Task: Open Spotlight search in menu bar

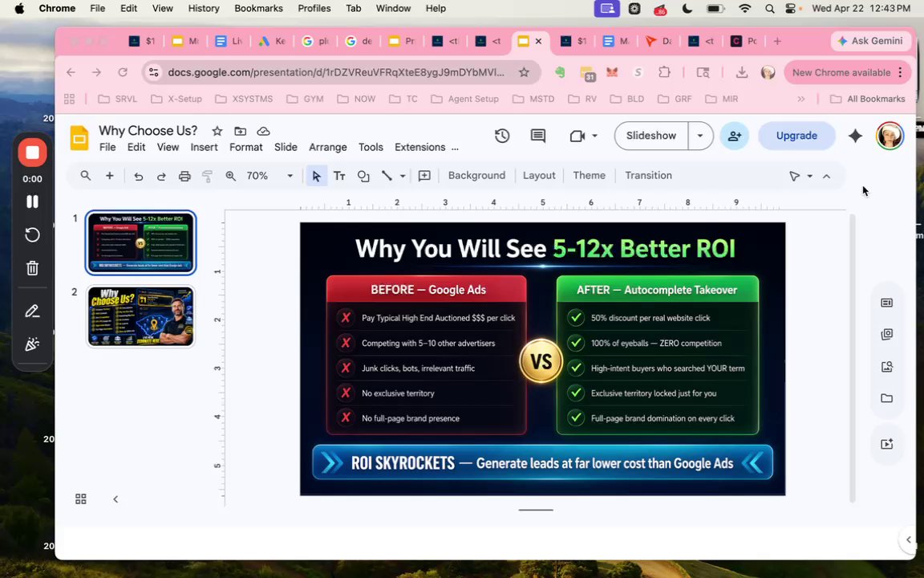Action: pyautogui.click(x=770, y=8)
